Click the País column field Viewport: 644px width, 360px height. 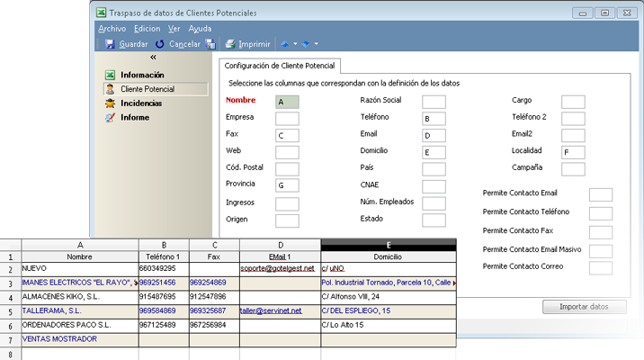(434, 169)
